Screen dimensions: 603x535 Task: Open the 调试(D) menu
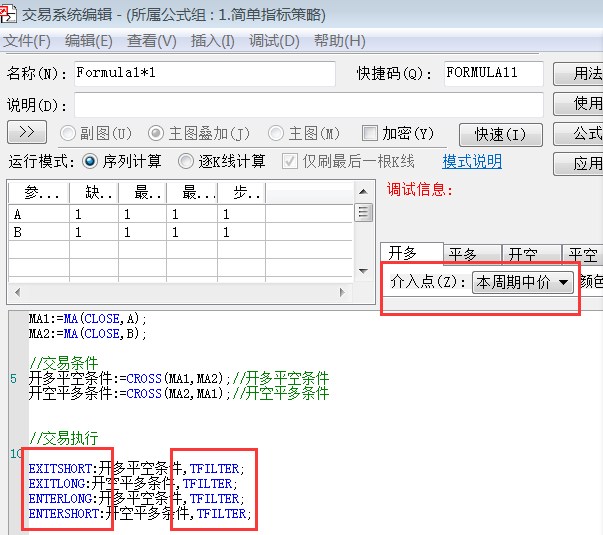(x=274, y=41)
